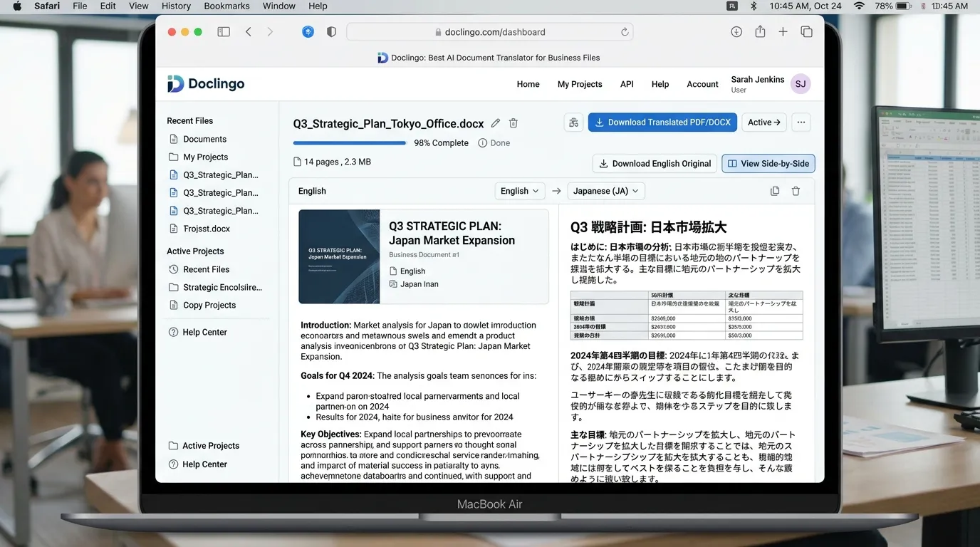980x547 pixels.
Task: Open My Projects folder in sidebar
Action: [198, 157]
